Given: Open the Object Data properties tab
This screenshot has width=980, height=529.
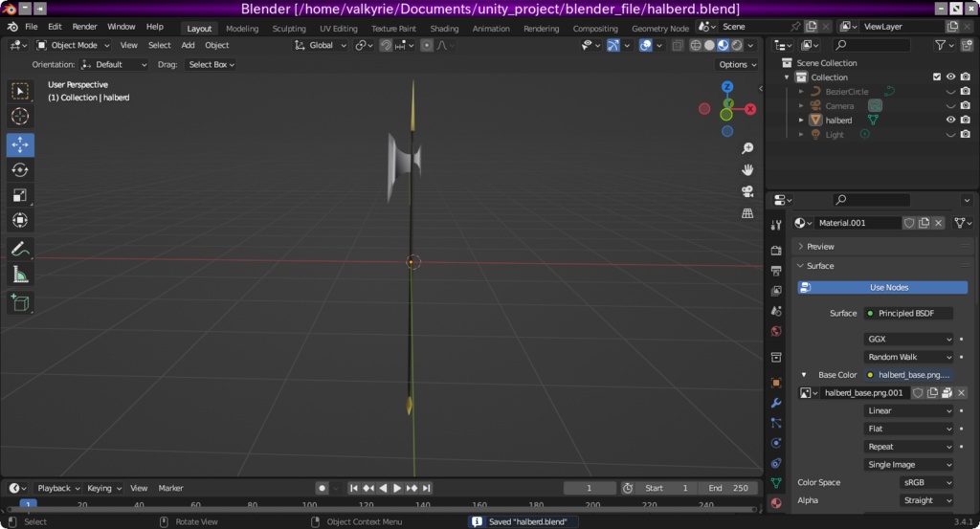Looking at the screenshot, I should click(776, 483).
